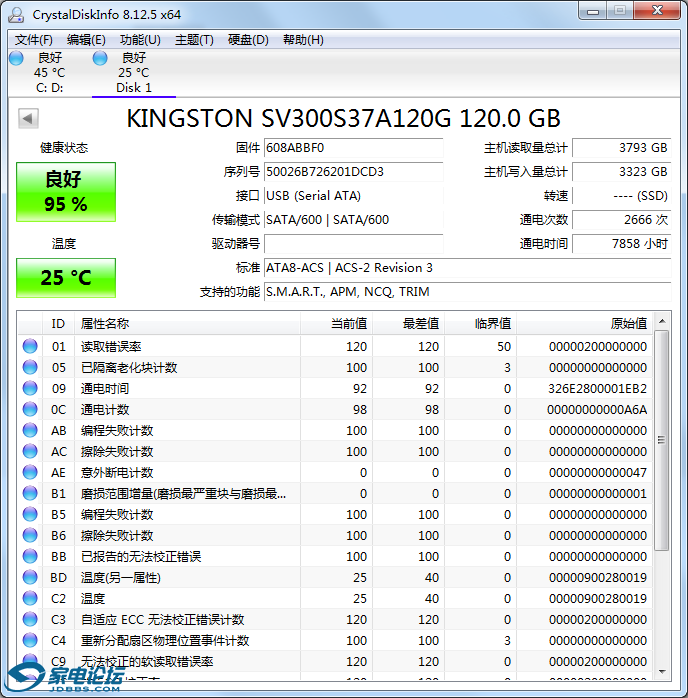Screen dimensions: 688x698
Task: Click status orb for attribute C2 温度
Action: 30,598
